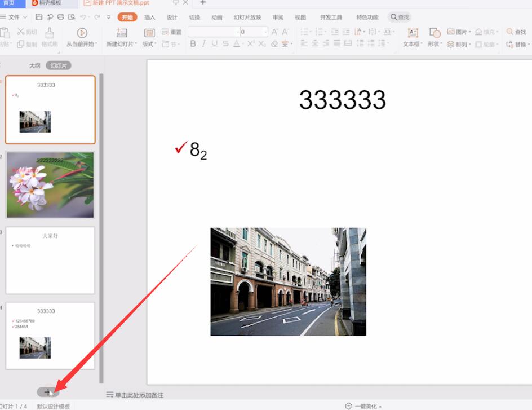The image size is (532, 410).
Task: Click the Undo arrow icon
Action: coord(83,17)
